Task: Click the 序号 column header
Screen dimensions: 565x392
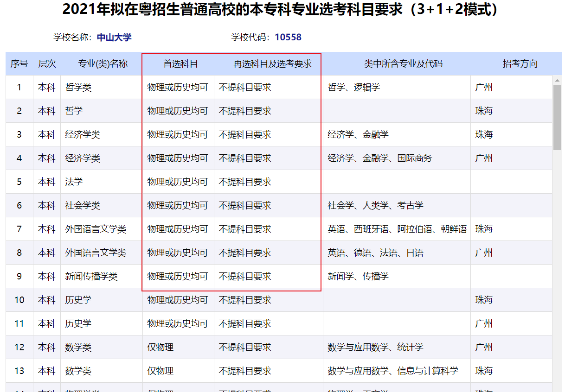Action: click(19, 64)
